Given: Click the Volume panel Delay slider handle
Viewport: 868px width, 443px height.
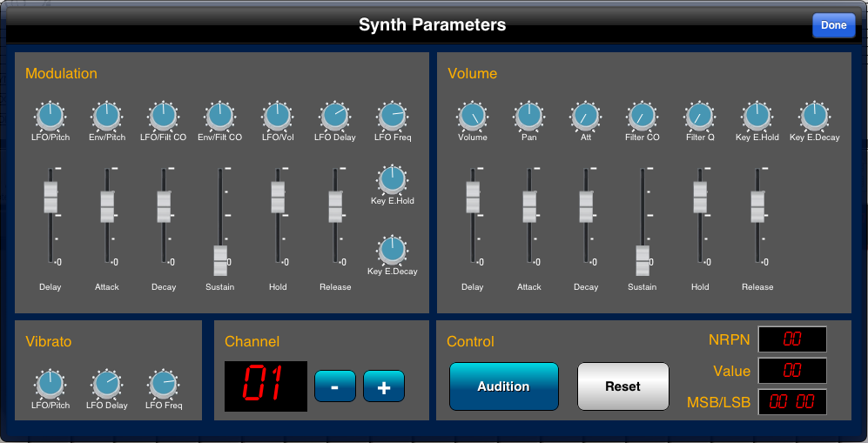Looking at the screenshot, I should (x=473, y=198).
